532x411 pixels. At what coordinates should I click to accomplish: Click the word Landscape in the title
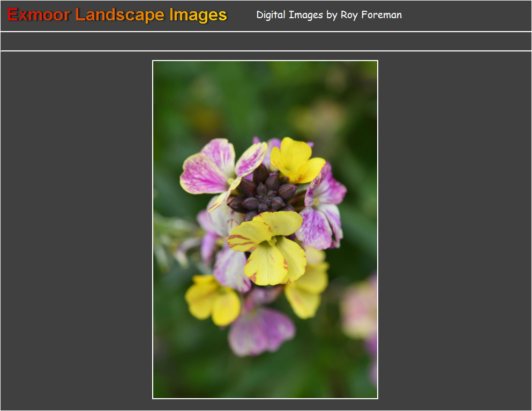pyautogui.click(x=120, y=15)
